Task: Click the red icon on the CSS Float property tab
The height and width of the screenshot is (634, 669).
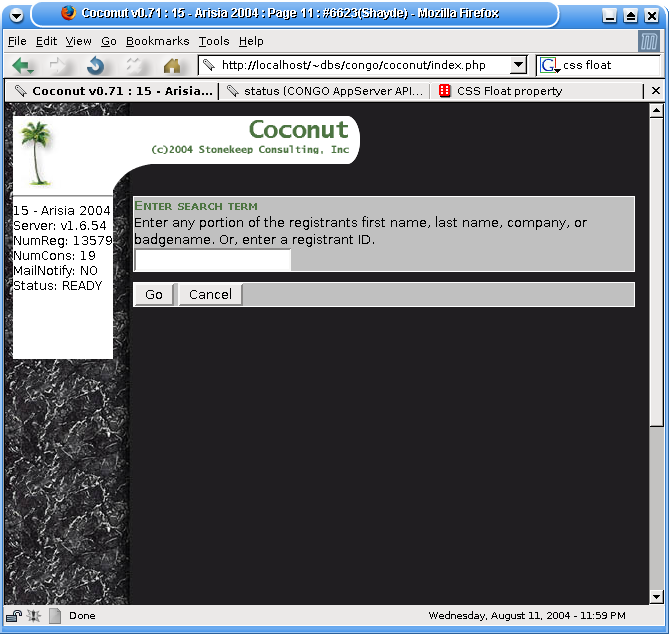Action: (x=444, y=90)
